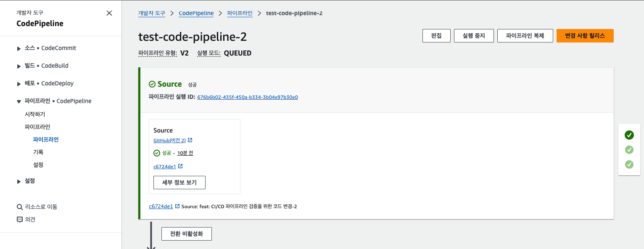The image size is (644, 249).
Task: Click the feedback speech bubble icon
Action: 19,220
